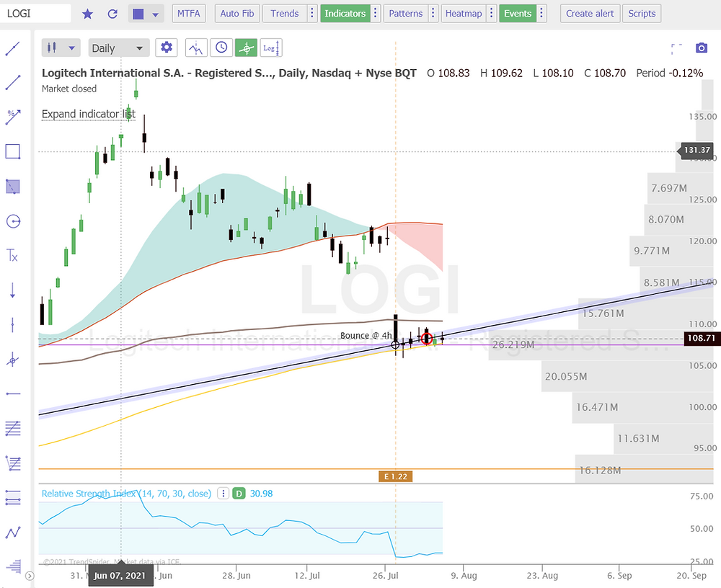
Task: Toggle the Log scale icon
Action: pyautogui.click(x=271, y=48)
